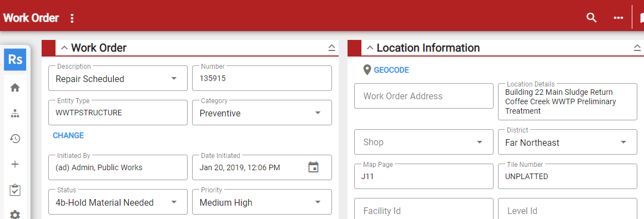Click the GEOCODE map pin icon
Screen dimensions: 644x219
367,70
